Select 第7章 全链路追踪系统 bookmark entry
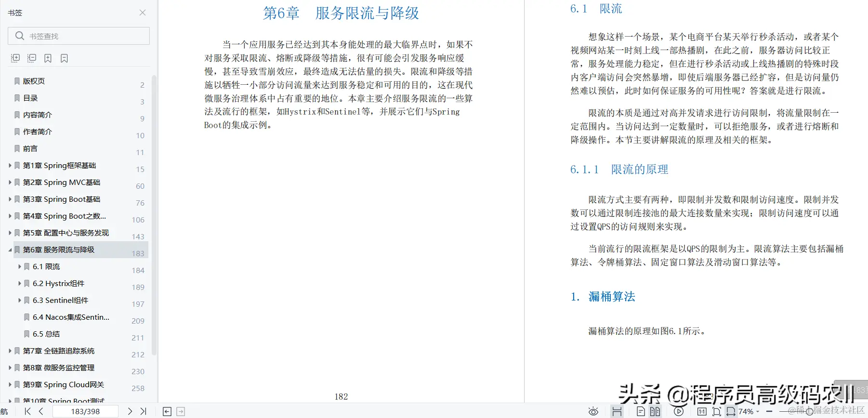Viewport: 868px width, 418px height. pyautogui.click(x=59, y=351)
